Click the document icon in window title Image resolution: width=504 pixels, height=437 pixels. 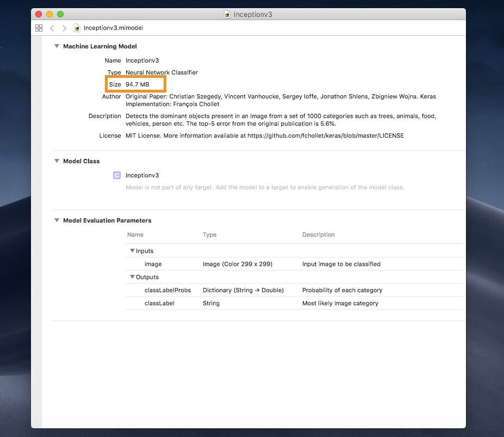pyautogui.click(x=227, y=14)
